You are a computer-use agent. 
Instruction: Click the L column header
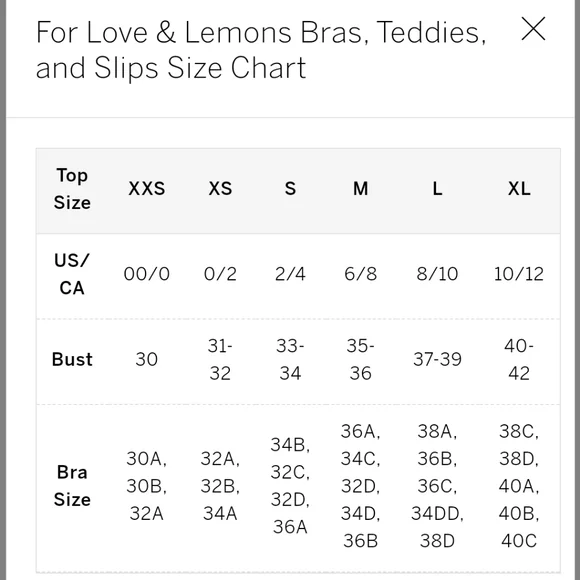click(x=437, y=189)
